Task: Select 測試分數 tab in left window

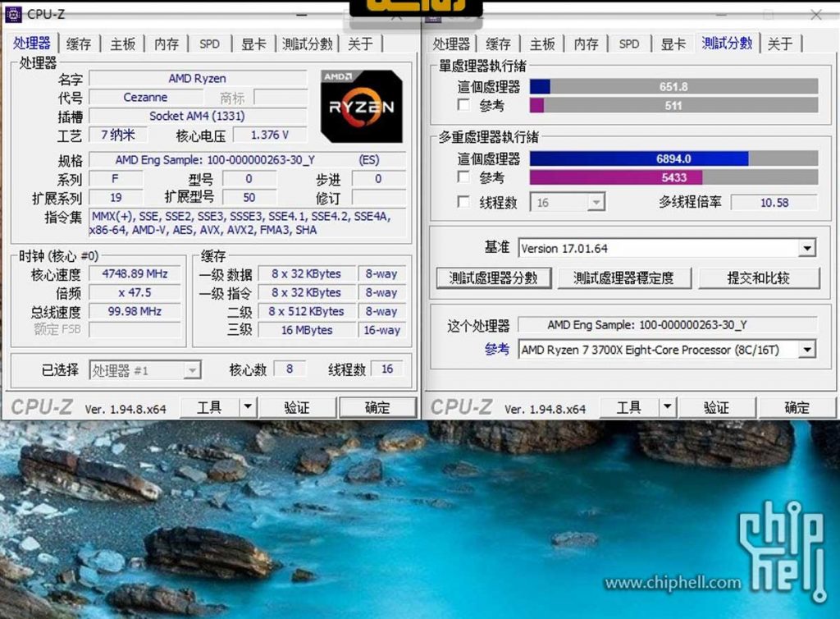Action: point(308,44)
